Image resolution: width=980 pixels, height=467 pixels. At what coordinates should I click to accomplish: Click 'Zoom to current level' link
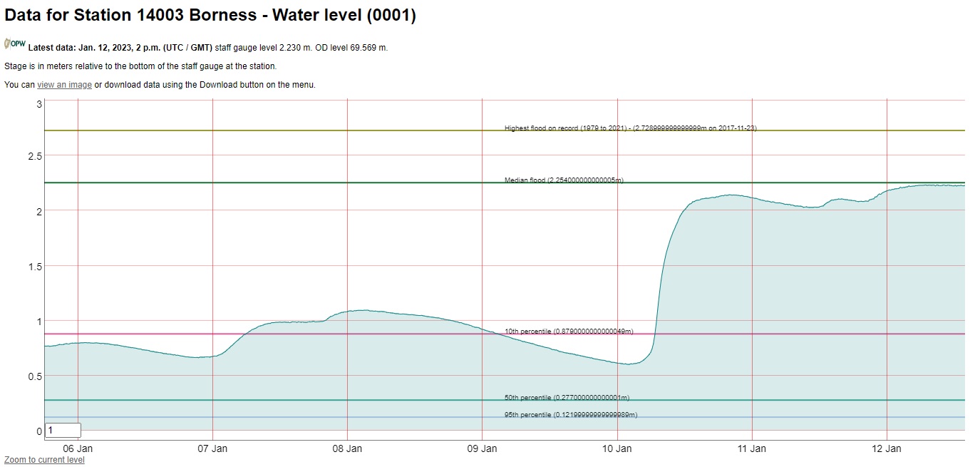pos(44,460)
